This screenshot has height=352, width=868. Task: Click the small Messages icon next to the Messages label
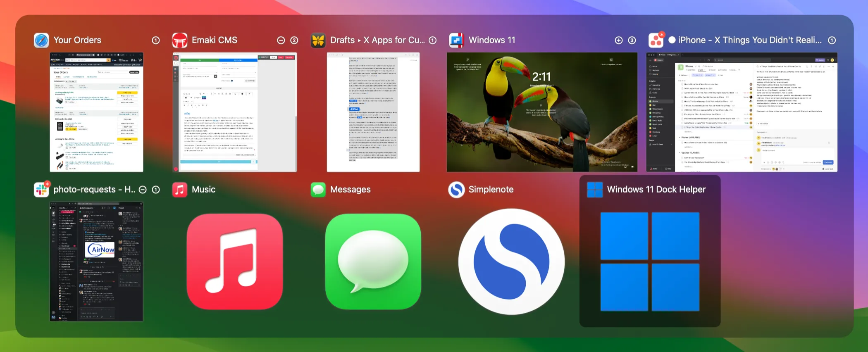[318, 190]
